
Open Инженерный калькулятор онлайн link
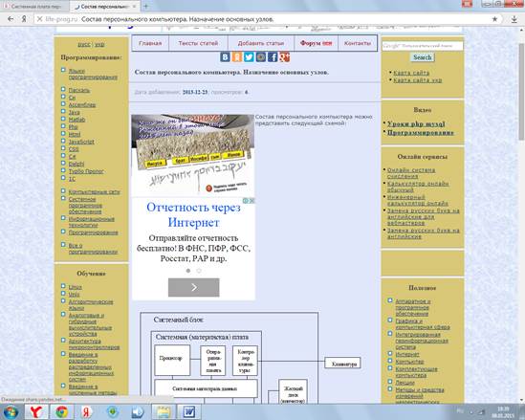tap(418, 200)
